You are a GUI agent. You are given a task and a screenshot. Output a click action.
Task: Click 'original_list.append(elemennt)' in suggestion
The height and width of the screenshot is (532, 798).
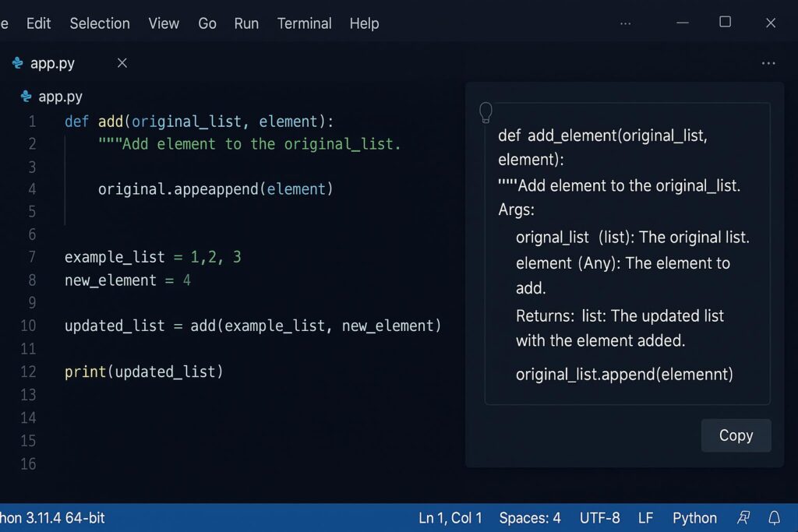(x=624, y=375)
